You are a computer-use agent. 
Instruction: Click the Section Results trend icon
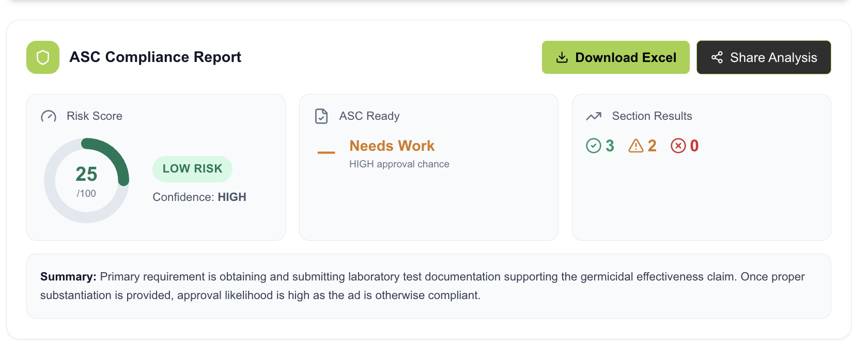point(594,116)
